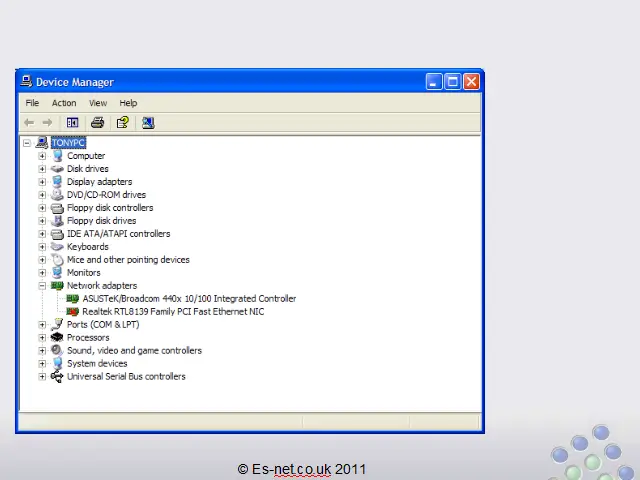640x480 pixels.
Task: Close the Device Manager window
Action: pos(471,82)
